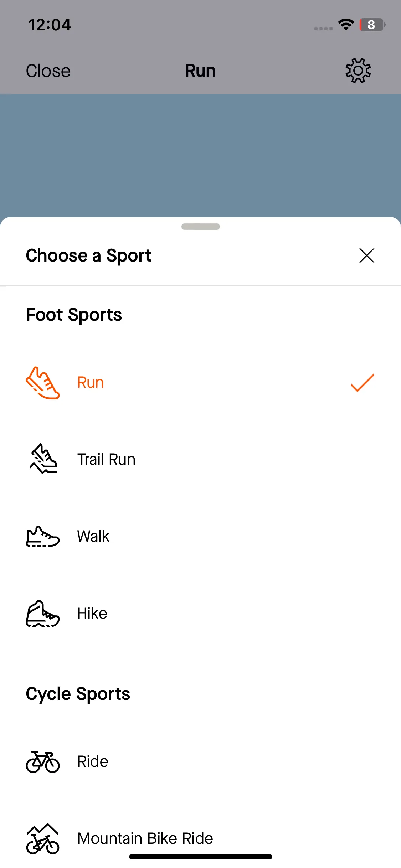
Task: Choose Walk from Foot Sports
Action: click(200, 536)
